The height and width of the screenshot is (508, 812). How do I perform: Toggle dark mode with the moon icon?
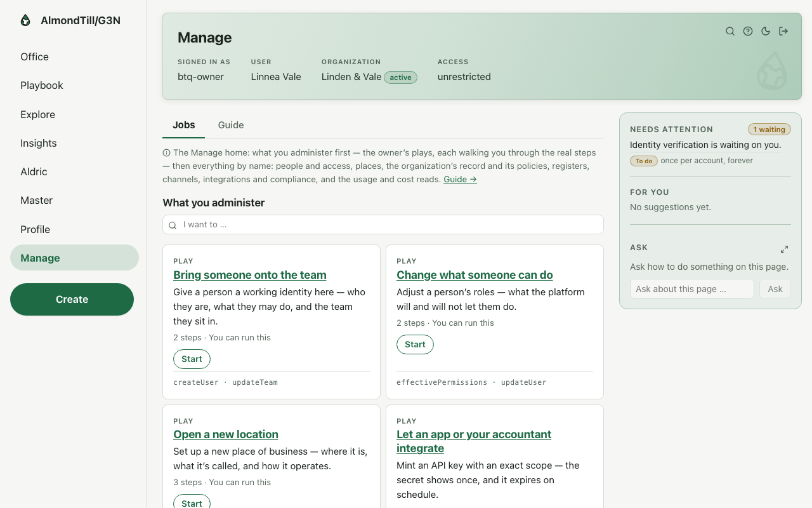pos(766,31)
